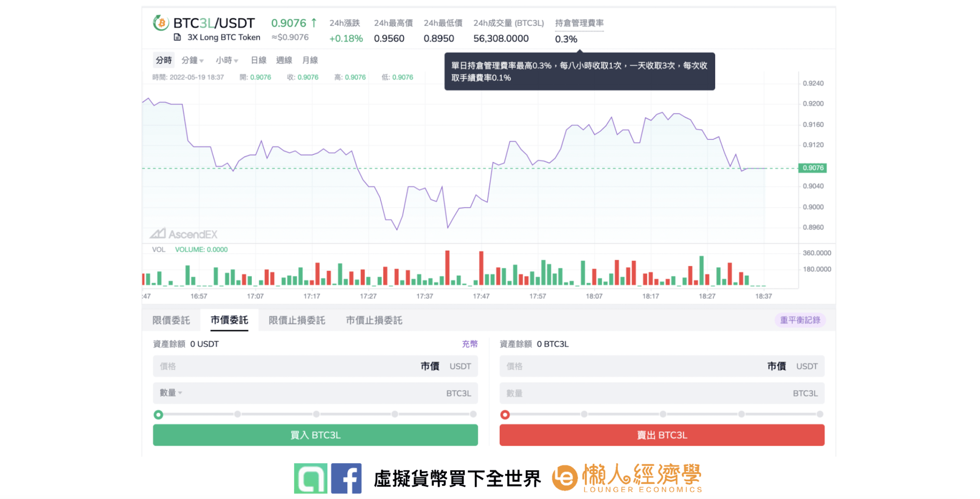Click the 56,308.0000 volume value
Screen dimensions: 980x499
point(501,39)
